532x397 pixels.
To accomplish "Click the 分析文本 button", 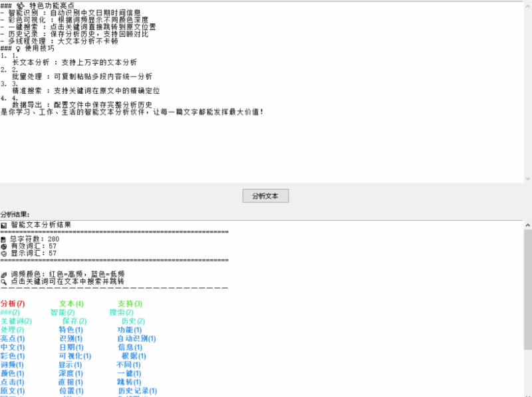I will [265, 196].
